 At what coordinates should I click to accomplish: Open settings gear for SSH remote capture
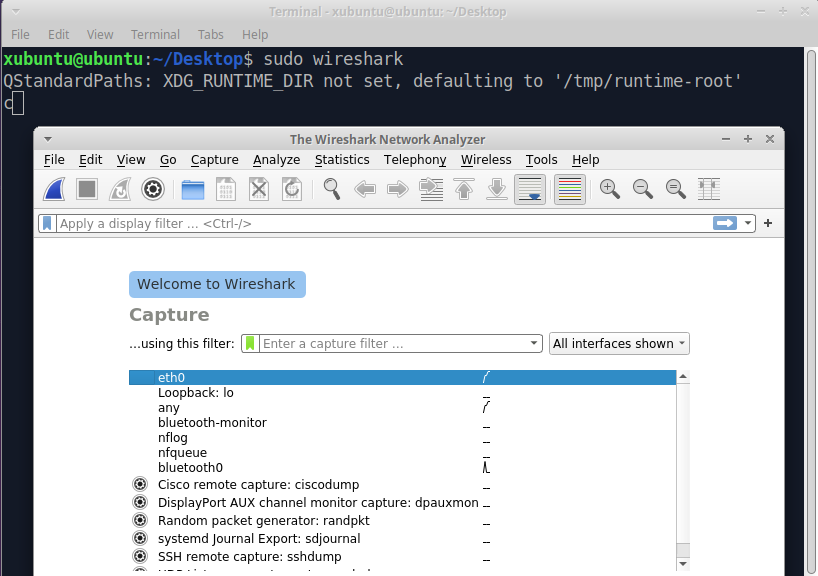[140, 556]
